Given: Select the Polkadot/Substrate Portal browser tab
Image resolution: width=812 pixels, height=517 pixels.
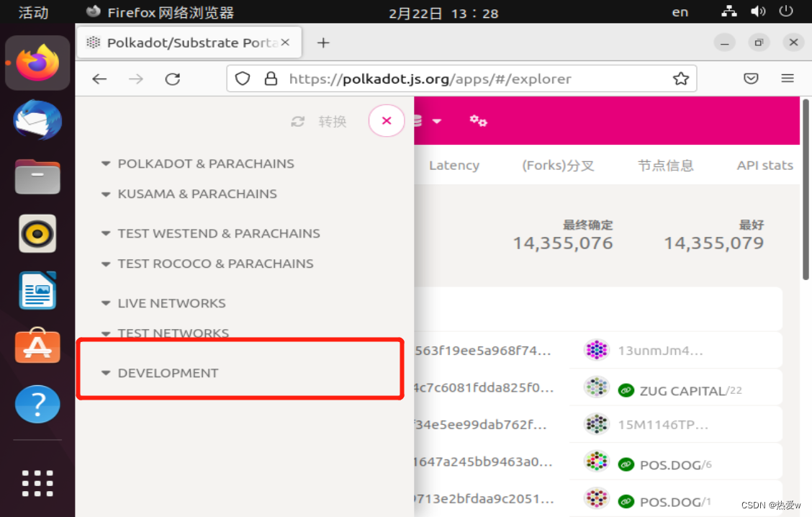Looking at the screenshot, I should (x=189, y=42).
